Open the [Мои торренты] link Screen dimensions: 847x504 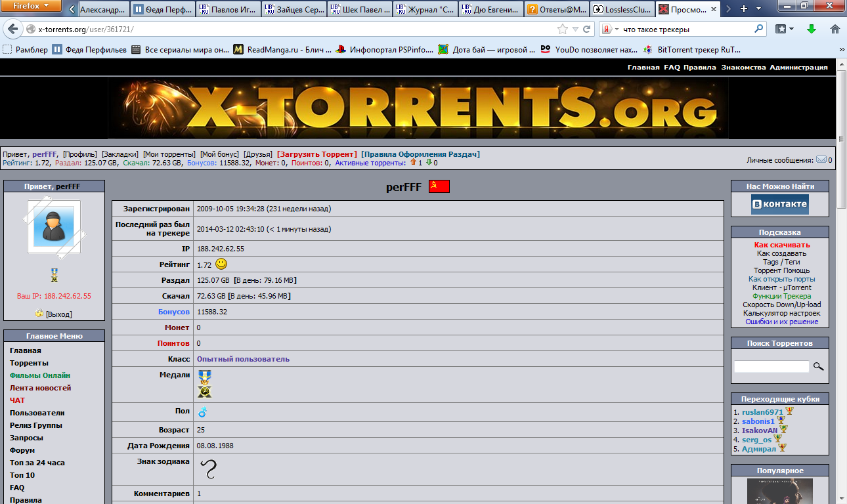169,154
